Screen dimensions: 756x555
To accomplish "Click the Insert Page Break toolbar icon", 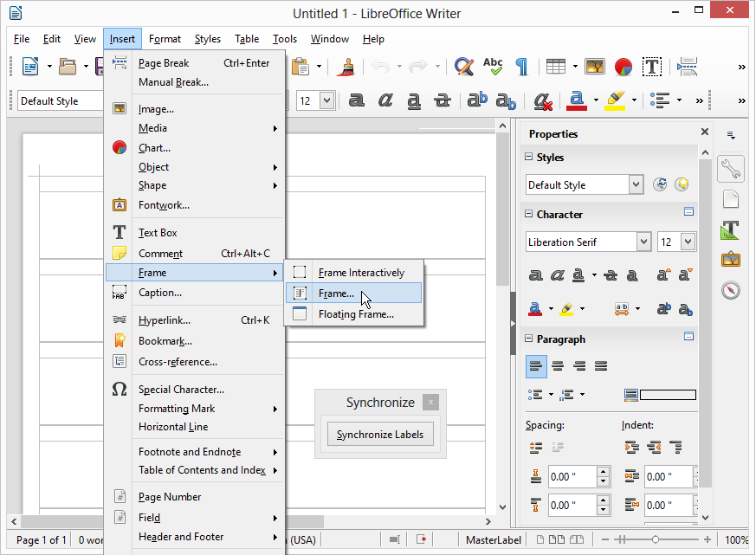I will tap(687, 67).
